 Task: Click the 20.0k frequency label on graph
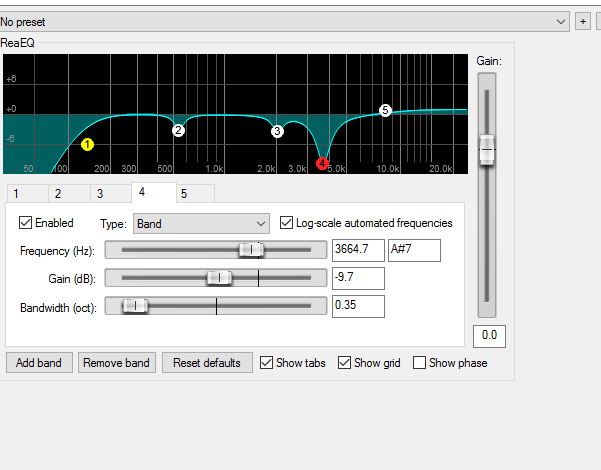click(441, 169)
